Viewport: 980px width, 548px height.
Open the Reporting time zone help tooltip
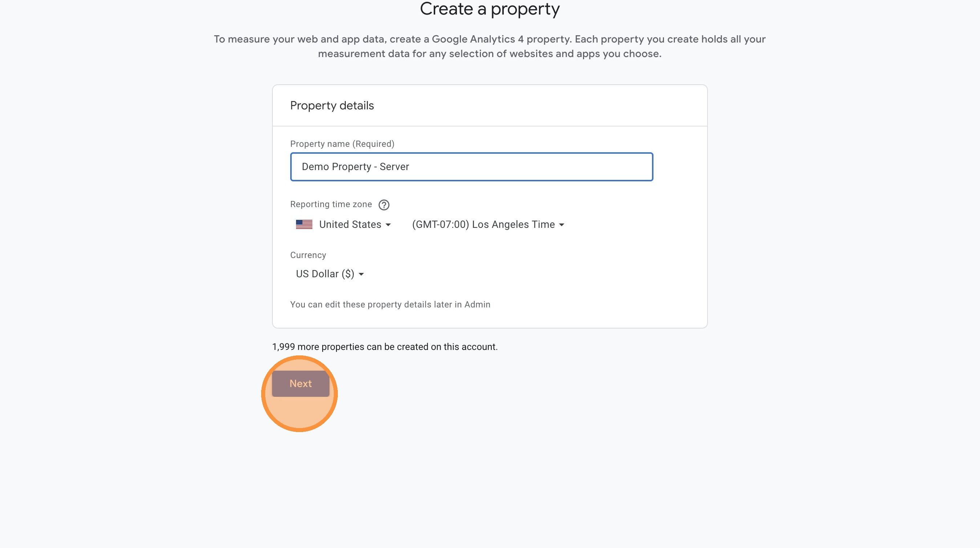[x=384, y=204]
